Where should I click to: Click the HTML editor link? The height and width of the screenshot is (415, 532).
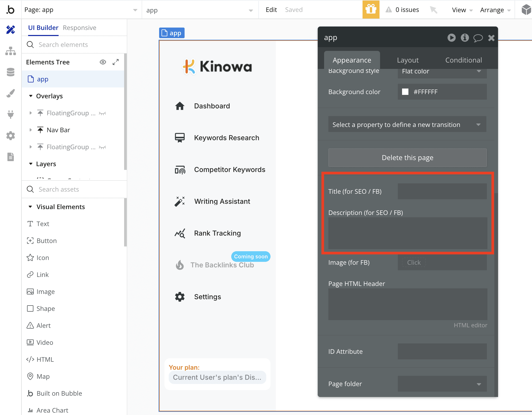[470, 325]
